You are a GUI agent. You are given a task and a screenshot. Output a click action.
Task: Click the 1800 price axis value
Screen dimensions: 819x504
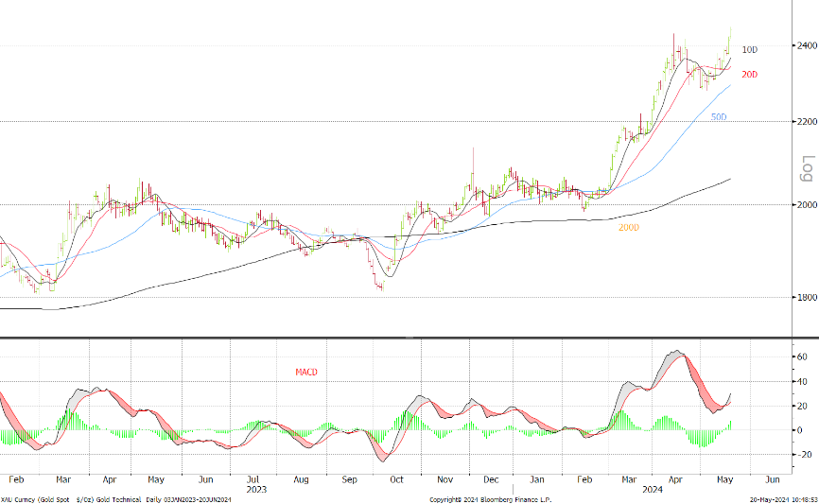[807, 297]
